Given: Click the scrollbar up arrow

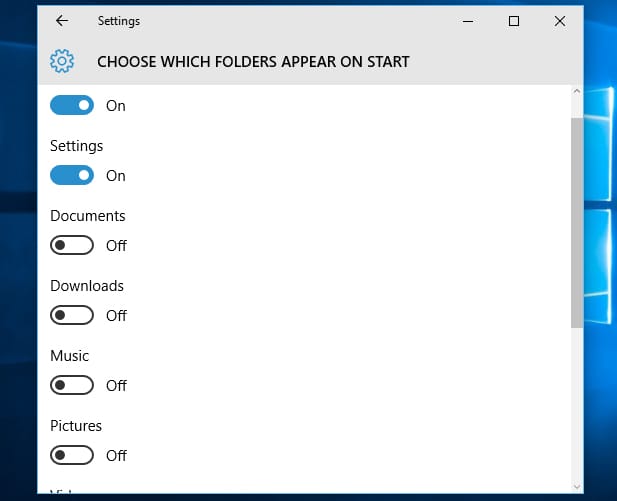Looking at the screenshot, I should tap(577, 91).
